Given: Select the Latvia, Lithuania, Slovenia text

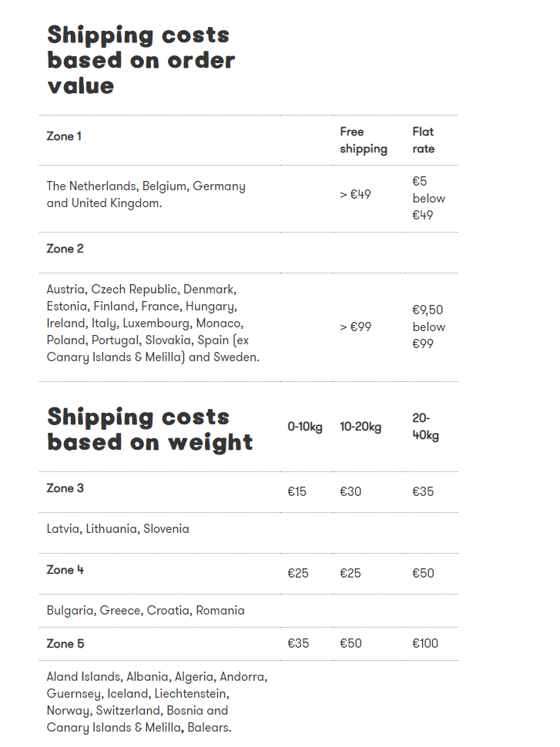Looking at the screenshot, I should [x=118, y=529].
